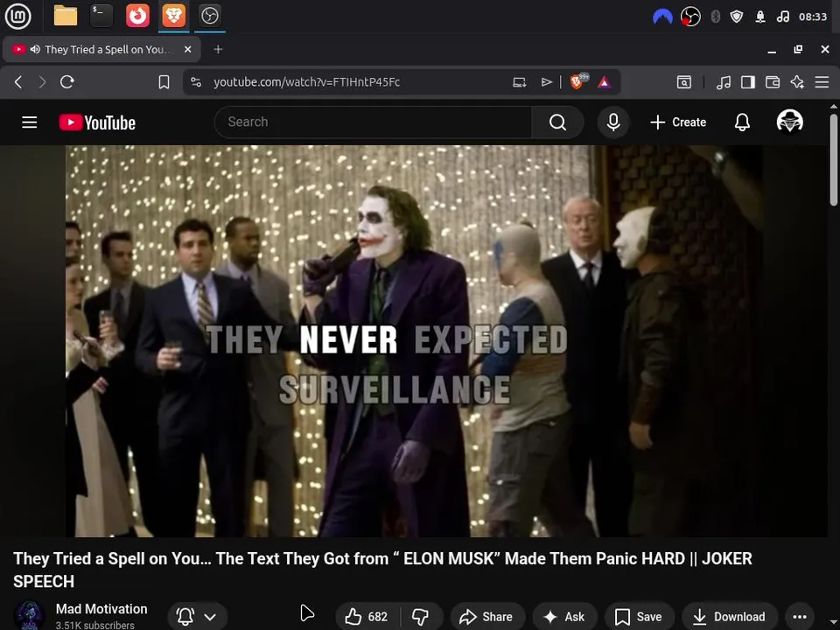This screenshot has height=630, width=840.
Task: Go forward in browser history
Action: click(42, 82)
